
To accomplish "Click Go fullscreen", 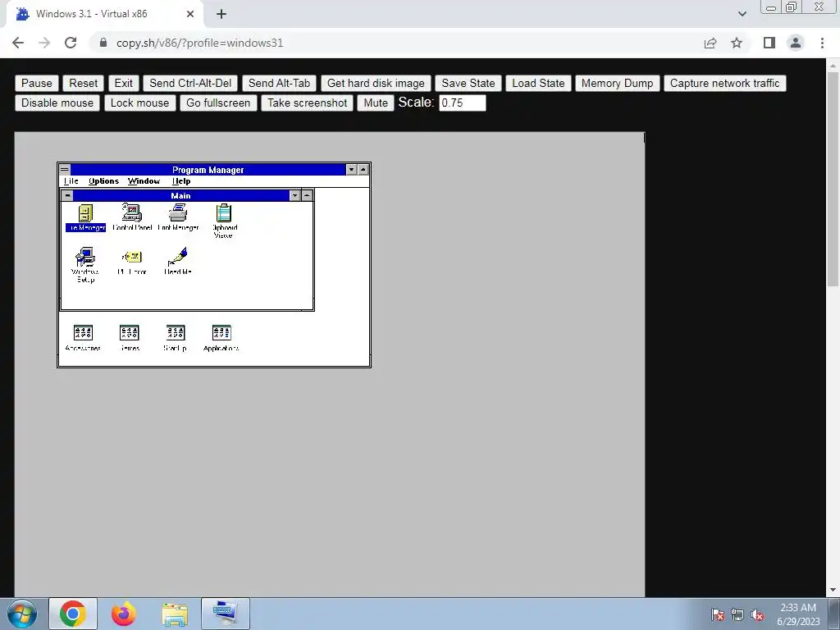I will coord(218,103).
